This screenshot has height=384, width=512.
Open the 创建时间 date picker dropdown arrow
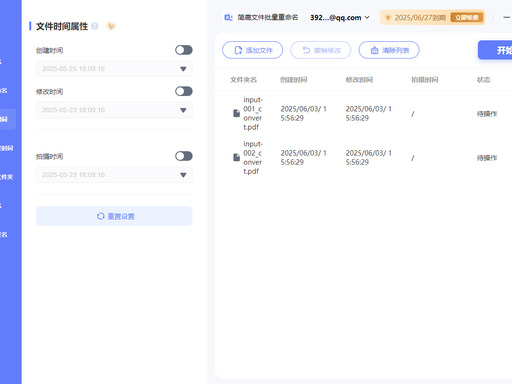183,69
